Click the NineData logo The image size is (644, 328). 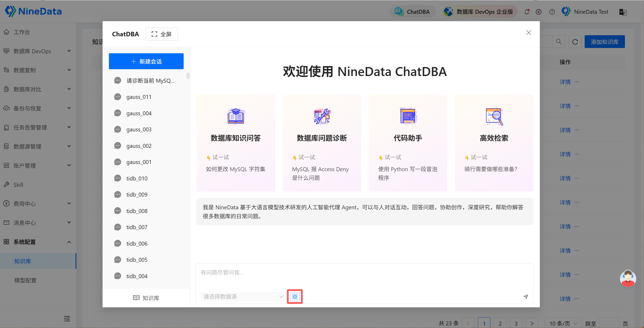[33, 11]
